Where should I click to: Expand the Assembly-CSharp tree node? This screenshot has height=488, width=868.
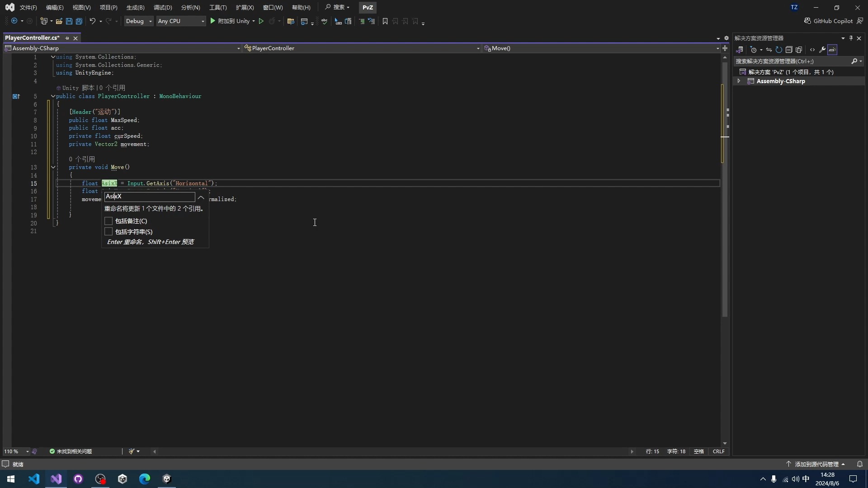pos(739,81)
